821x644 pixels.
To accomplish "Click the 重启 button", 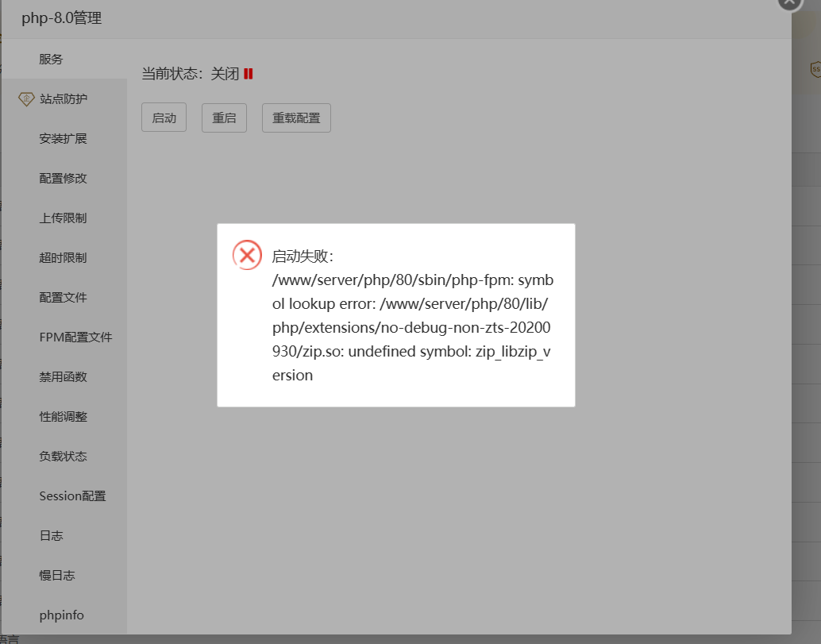I will (224, 118).
